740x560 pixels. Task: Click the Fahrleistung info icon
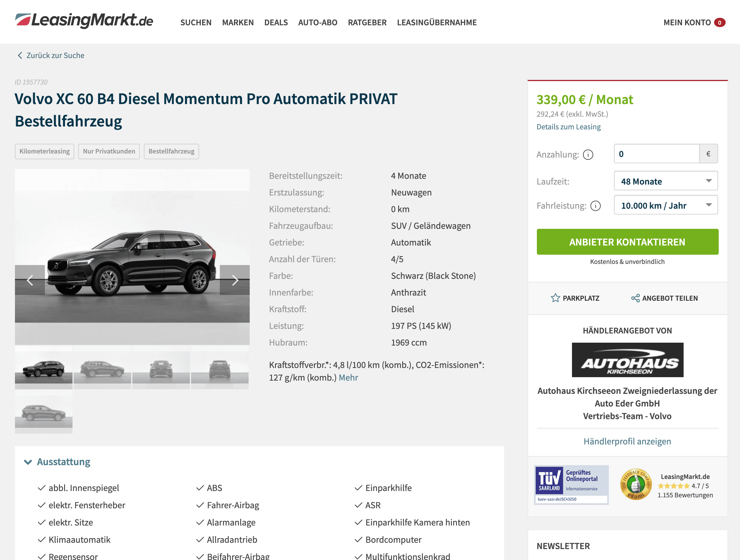coord(596,206)
